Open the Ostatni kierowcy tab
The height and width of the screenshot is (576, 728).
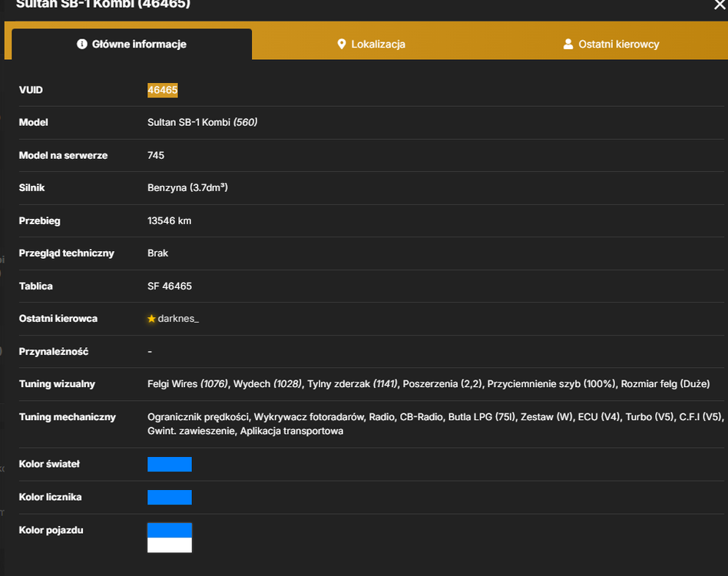611,44
